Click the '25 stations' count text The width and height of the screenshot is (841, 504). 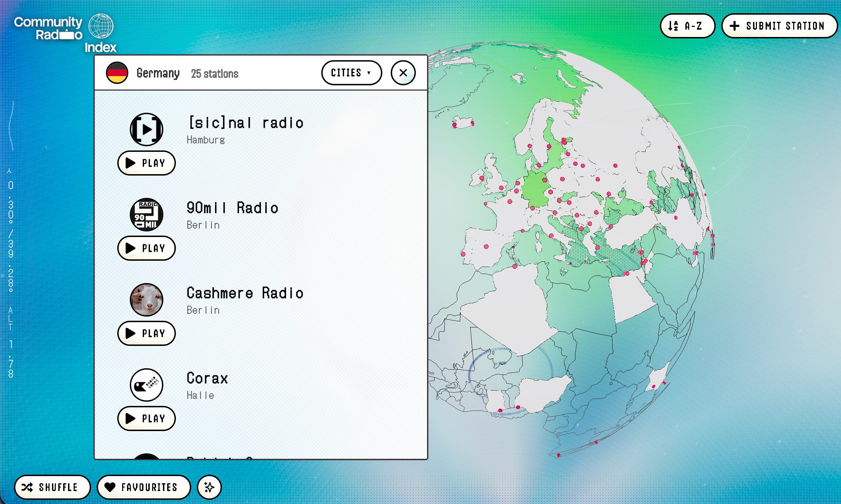[x=215, y=74]
